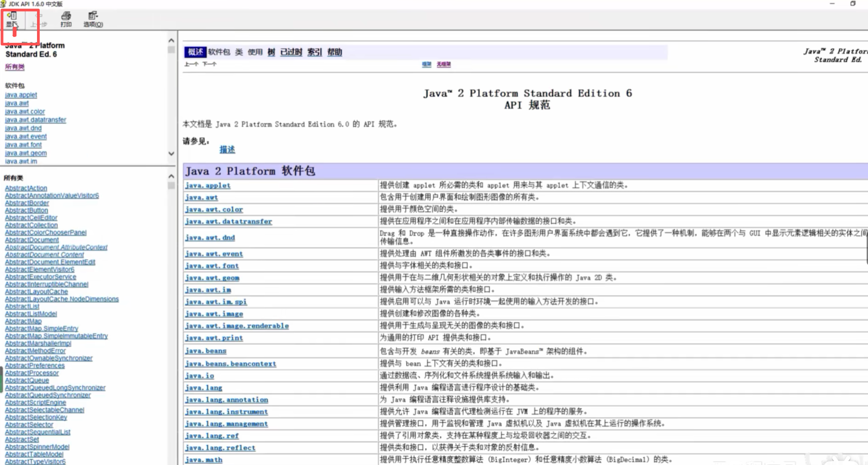Open the Options (选项) toolbar icon
The image size is (868, 465).
[x=93, y=19]
